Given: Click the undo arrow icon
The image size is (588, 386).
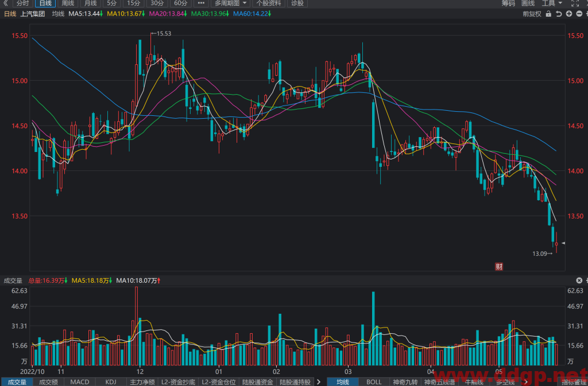Looking at the screenshot, I should pyautogui.click(x=559, y=14).
